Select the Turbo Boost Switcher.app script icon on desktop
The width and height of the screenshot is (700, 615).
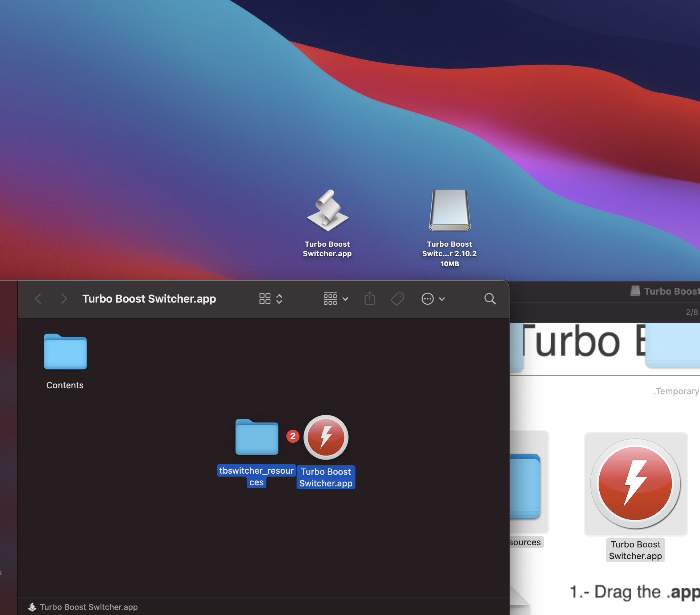(x=327, y=211)
